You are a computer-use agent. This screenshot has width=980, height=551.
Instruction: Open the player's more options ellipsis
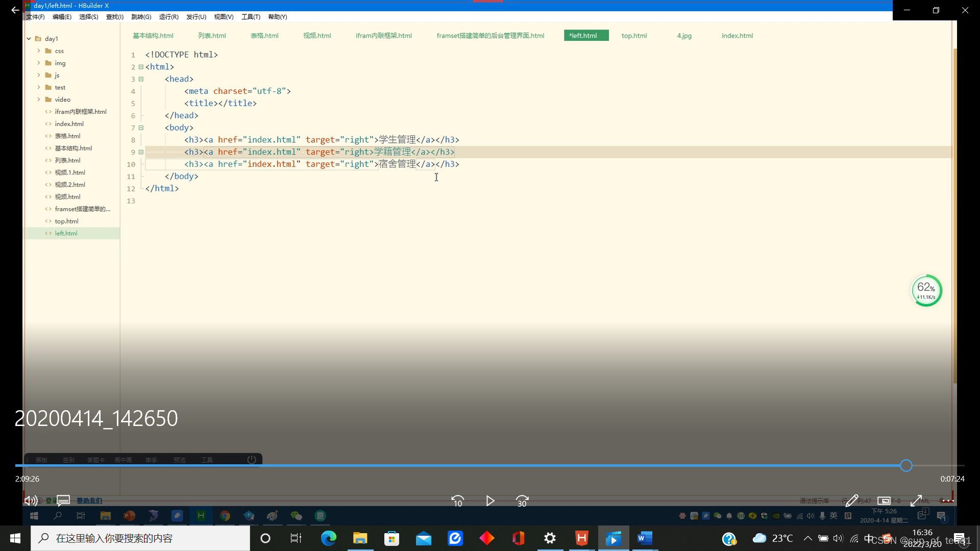948,500
